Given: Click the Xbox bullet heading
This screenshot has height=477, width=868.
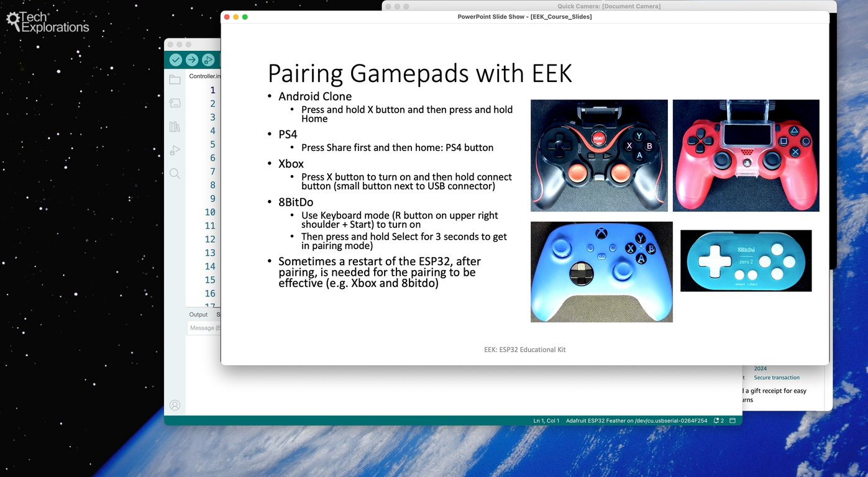Looking at the screenshot, I should coord(291,164).
